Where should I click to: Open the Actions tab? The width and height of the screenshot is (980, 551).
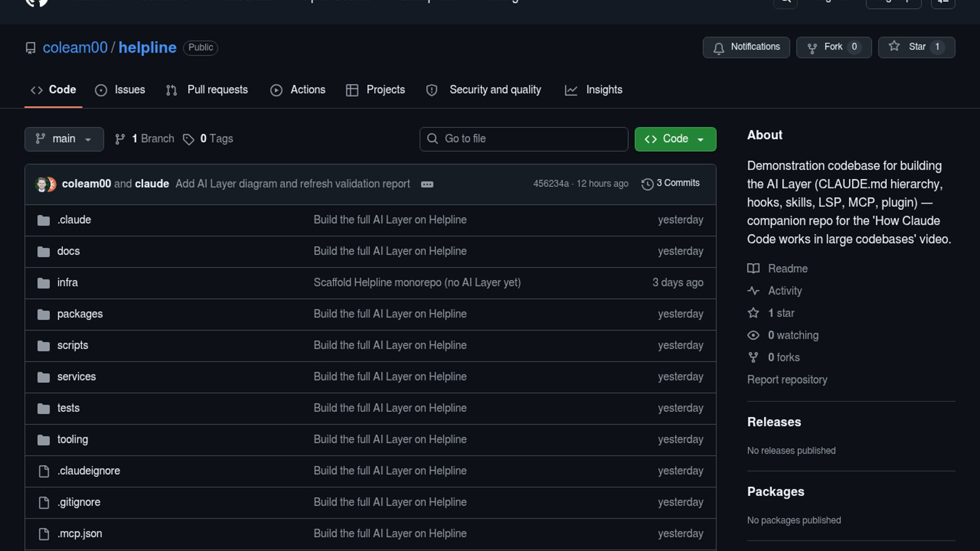click(x=298, y=90)
